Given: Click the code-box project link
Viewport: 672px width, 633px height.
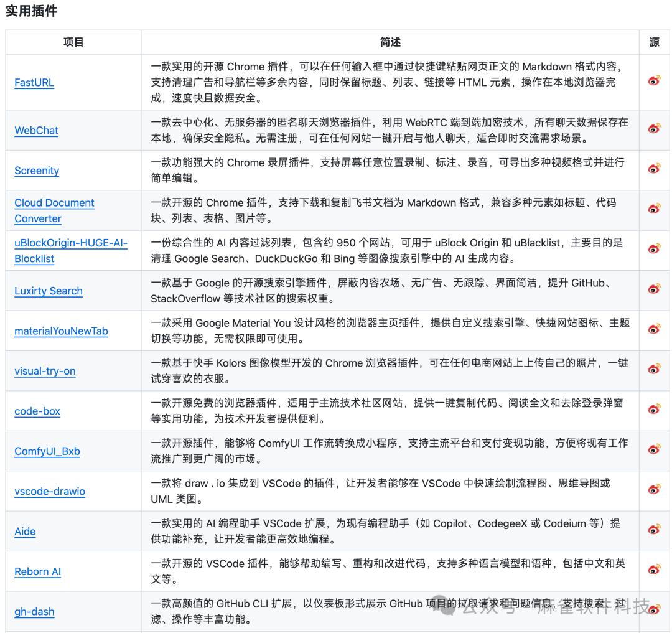Looking at the screenshot, I should (37, 411).
